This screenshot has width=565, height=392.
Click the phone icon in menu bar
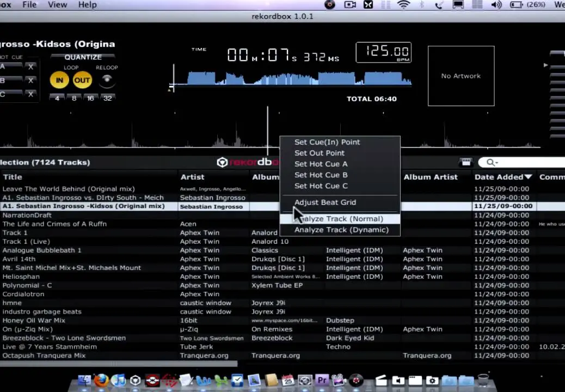pyautogui.click(x=439, y=5)
